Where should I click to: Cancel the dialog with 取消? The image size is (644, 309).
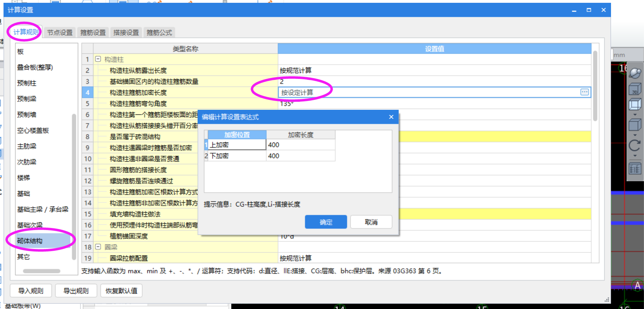pyautogui.click(x=371, y=222)
